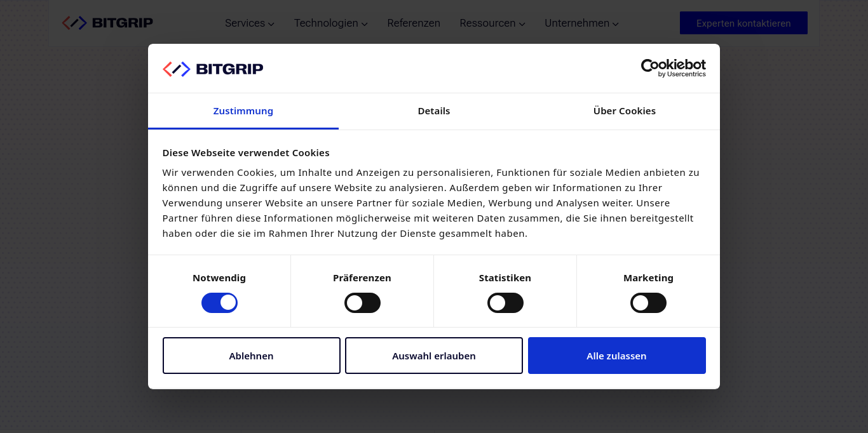
Task: Open the Technologien dropdown menu
Action: (x=330, y=23)
